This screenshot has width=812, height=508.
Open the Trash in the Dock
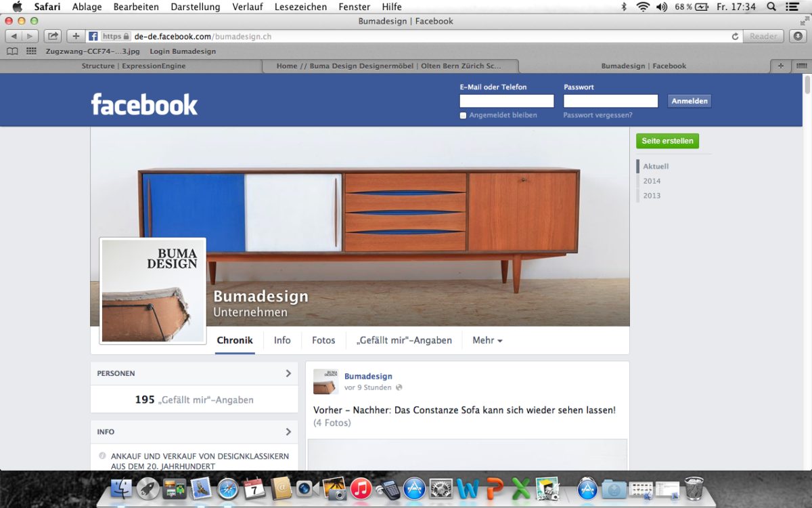click(x=694, y=488)
